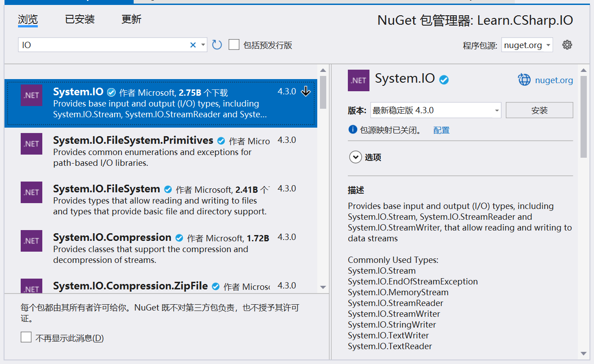Click package list scrollbar down arrow

(323, 287)
